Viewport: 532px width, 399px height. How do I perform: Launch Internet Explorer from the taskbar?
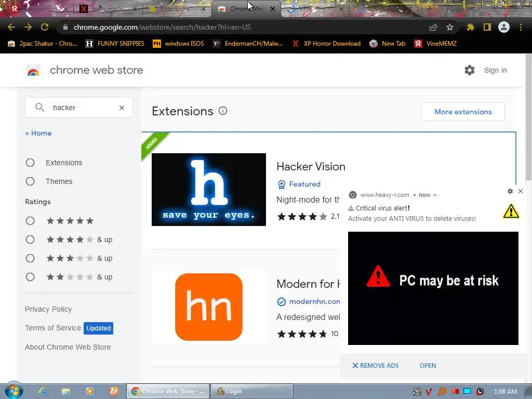pyautogui.click(x=42, y=391)
